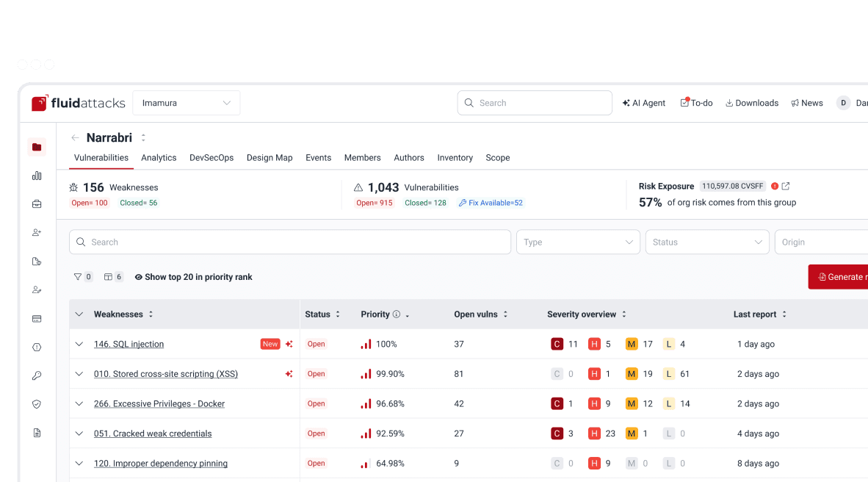The width and height of the screenshot is (868, 482).
Task: Open the add-member icon in the sidebar
Action: click(37, 232)
